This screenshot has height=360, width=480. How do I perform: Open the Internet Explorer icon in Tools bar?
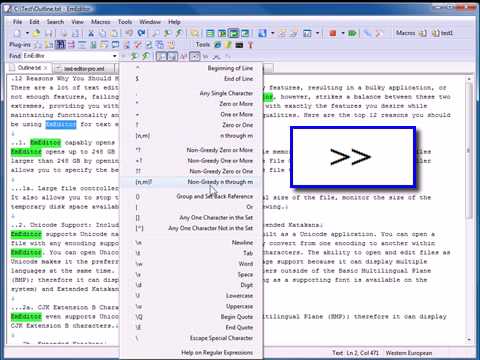coord(218,44)
